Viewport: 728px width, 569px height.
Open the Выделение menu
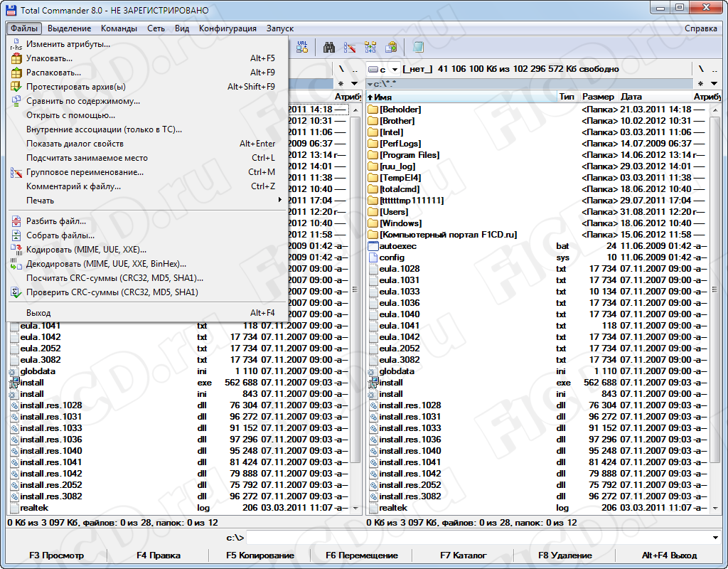point(69,28)
